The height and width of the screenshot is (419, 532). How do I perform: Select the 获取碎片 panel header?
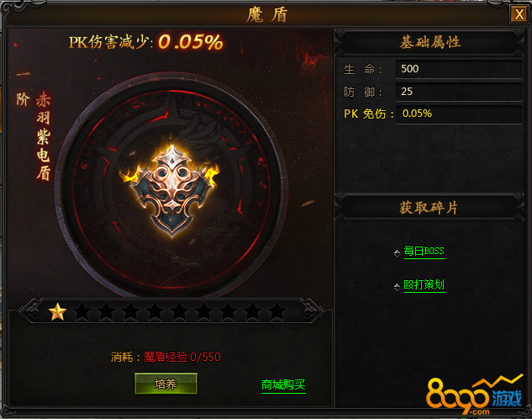[x=429, y=207]
